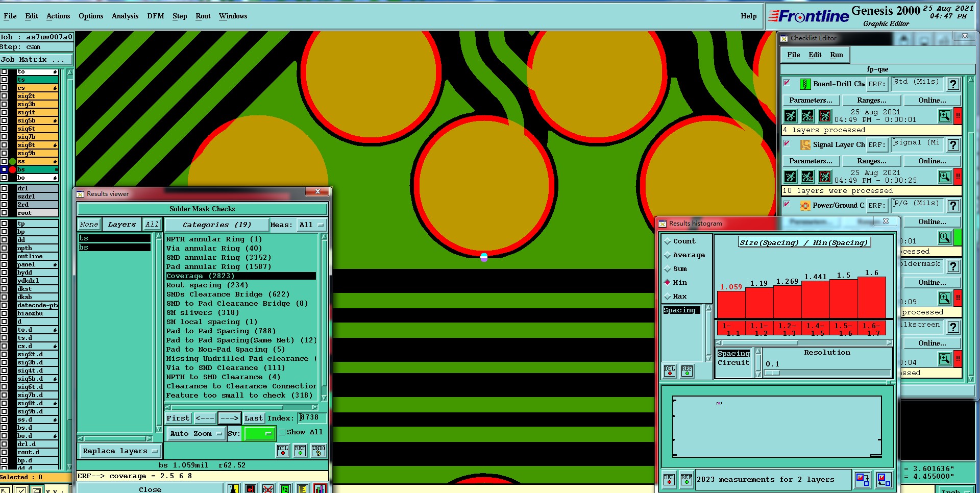Open Categories (19) selector in Results viewer

[x=217, y=225]
